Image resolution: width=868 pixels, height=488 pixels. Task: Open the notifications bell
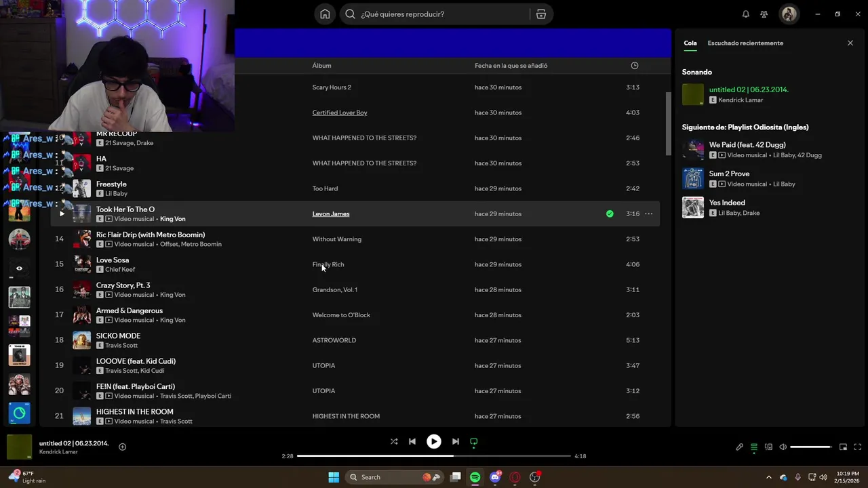point(746,14)
